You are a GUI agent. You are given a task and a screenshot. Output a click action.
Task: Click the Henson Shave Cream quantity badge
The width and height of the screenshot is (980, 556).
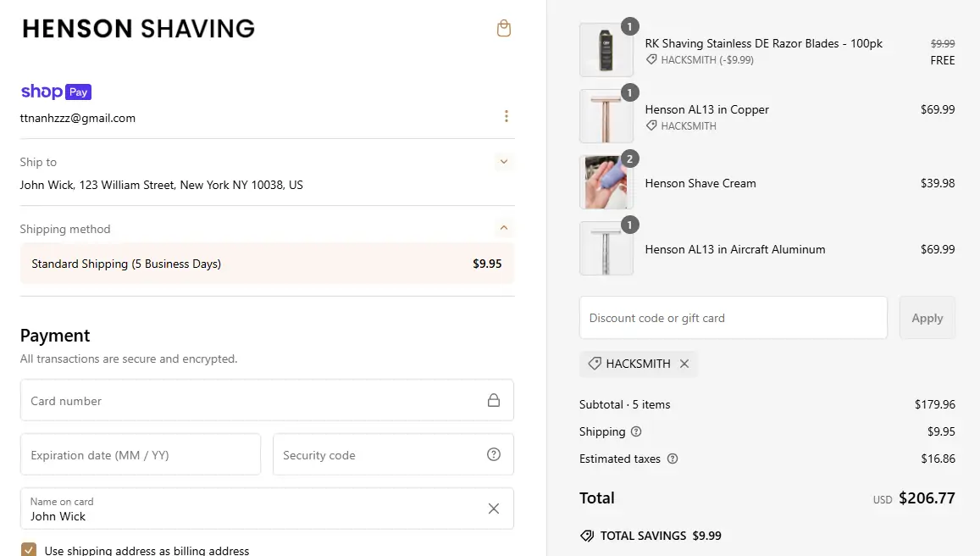point(629,158)
